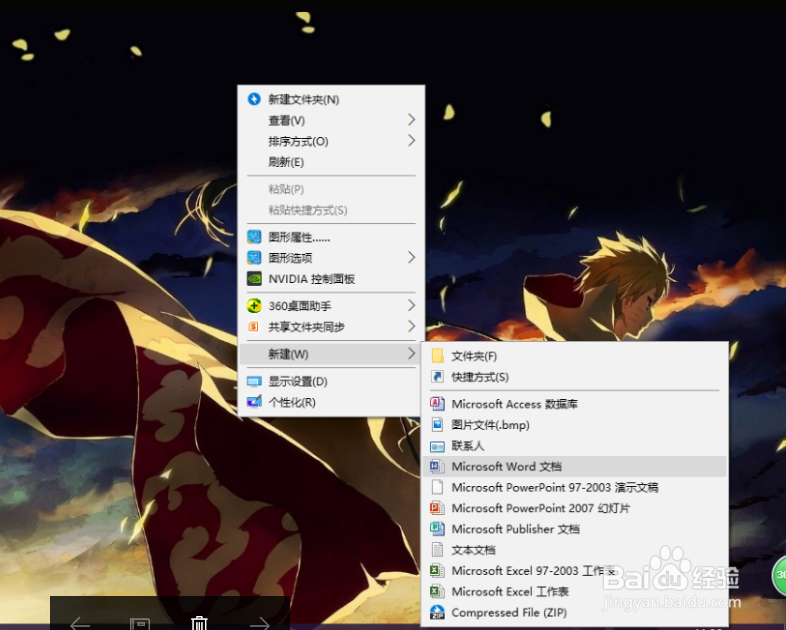Create new 文件夹(F) from submenu

(574, 356)
